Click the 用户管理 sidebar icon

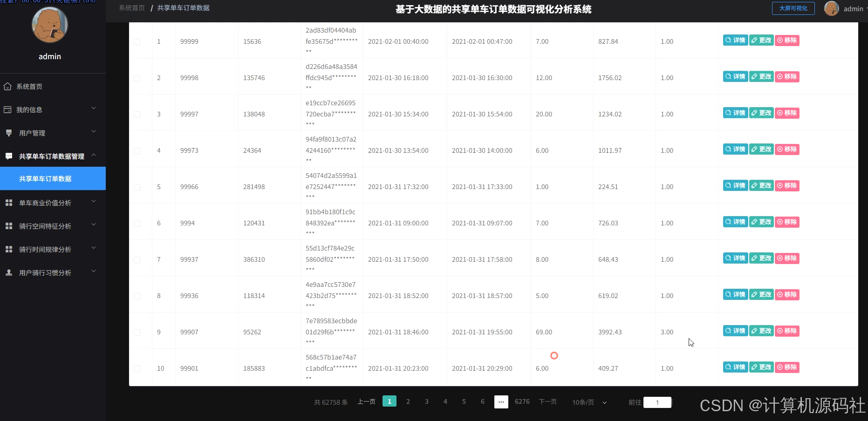pos(9,133)
